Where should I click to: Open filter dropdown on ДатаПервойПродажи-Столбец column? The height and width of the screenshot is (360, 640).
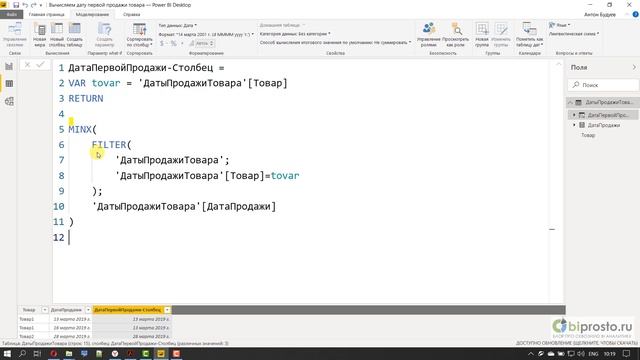(x=167, y=310)
